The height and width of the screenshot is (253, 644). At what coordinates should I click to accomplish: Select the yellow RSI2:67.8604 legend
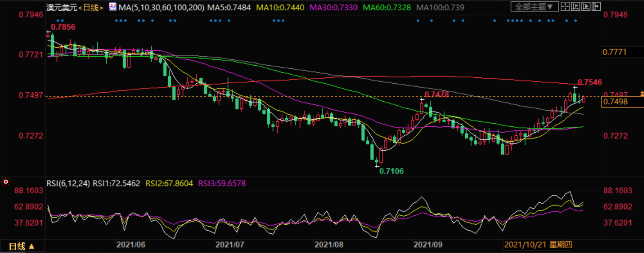coord(170,183)
